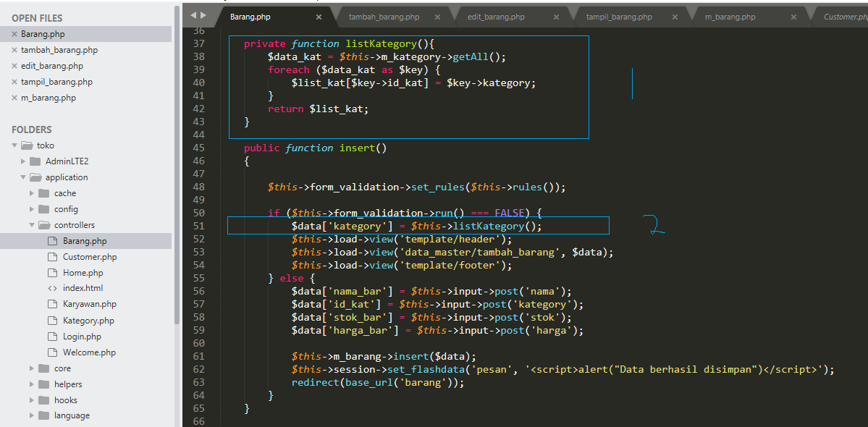
Task: Switch to the tambah_barang.php tab
Action: pyautogui.click(x=384, y=17)
